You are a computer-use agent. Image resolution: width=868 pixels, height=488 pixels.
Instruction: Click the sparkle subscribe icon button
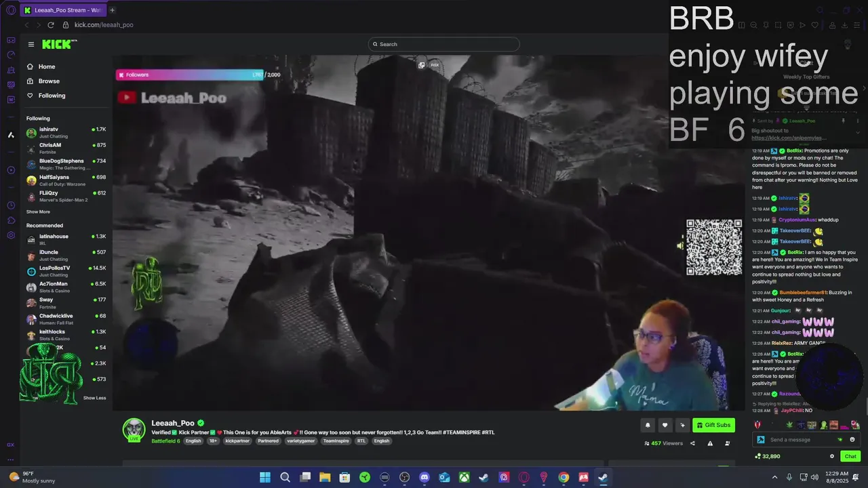[682, 425]
